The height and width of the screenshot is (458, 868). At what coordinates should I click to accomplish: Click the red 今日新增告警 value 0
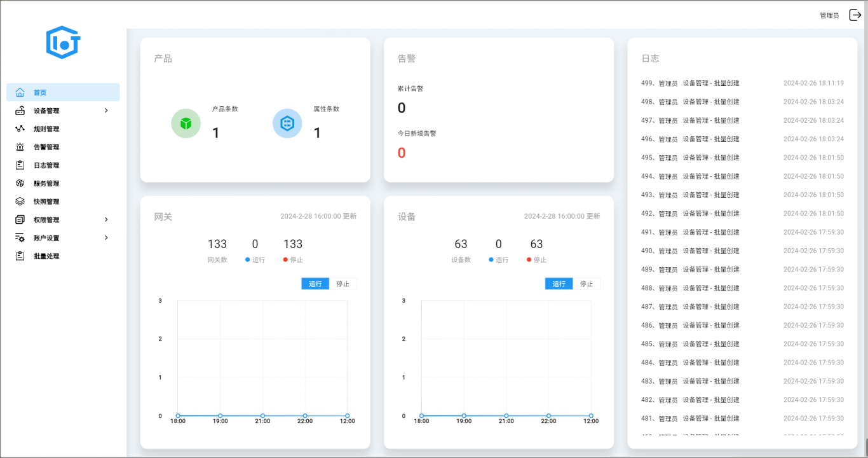tap(402, 153)
